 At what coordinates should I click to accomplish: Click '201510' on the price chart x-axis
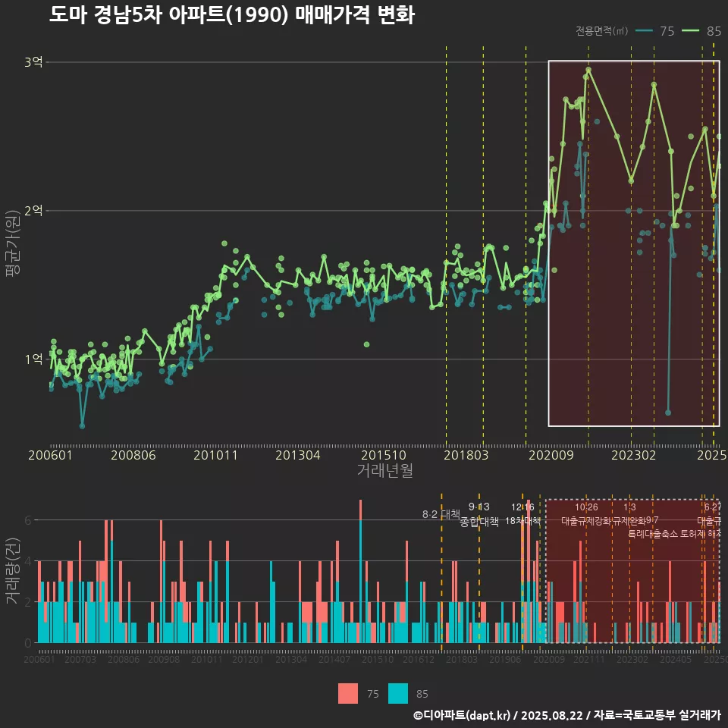point(384,455)
